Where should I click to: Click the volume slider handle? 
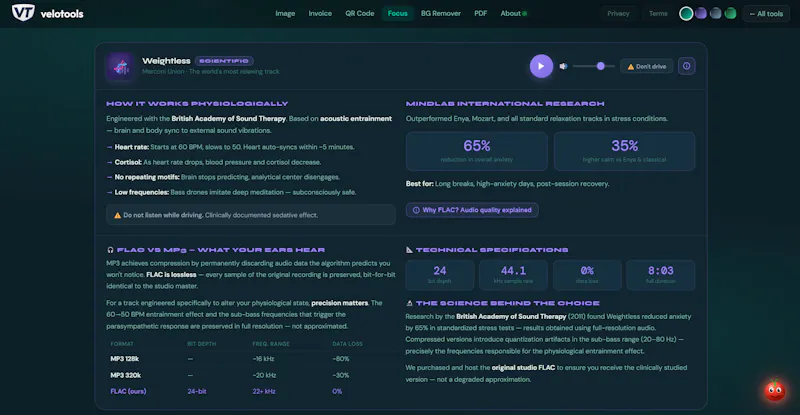tap(601, 66)
